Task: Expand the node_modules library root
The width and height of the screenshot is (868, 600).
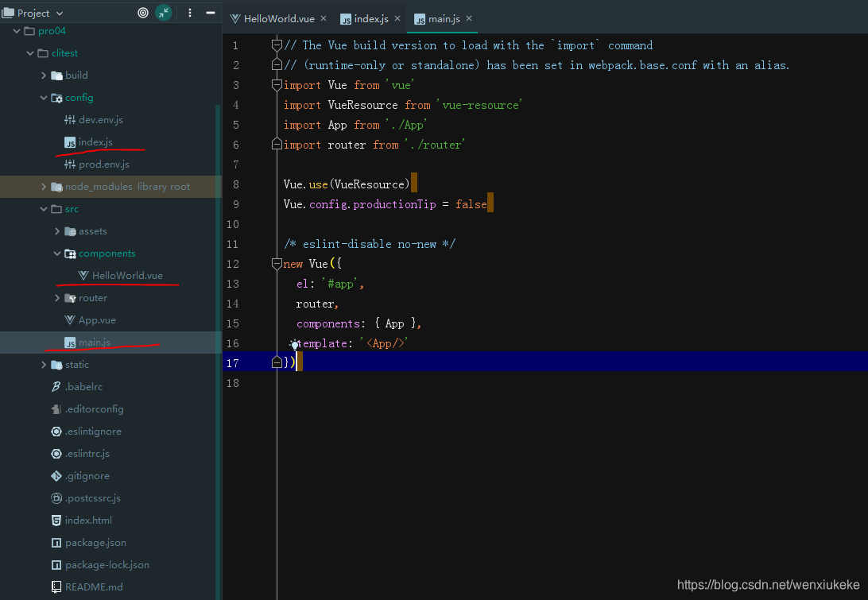Action: pos(44,187)
